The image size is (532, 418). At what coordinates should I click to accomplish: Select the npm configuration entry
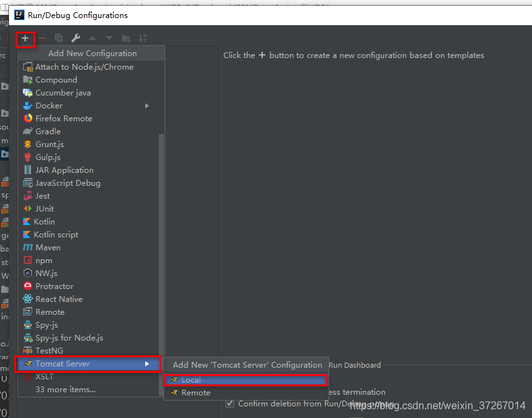[88, 261]
